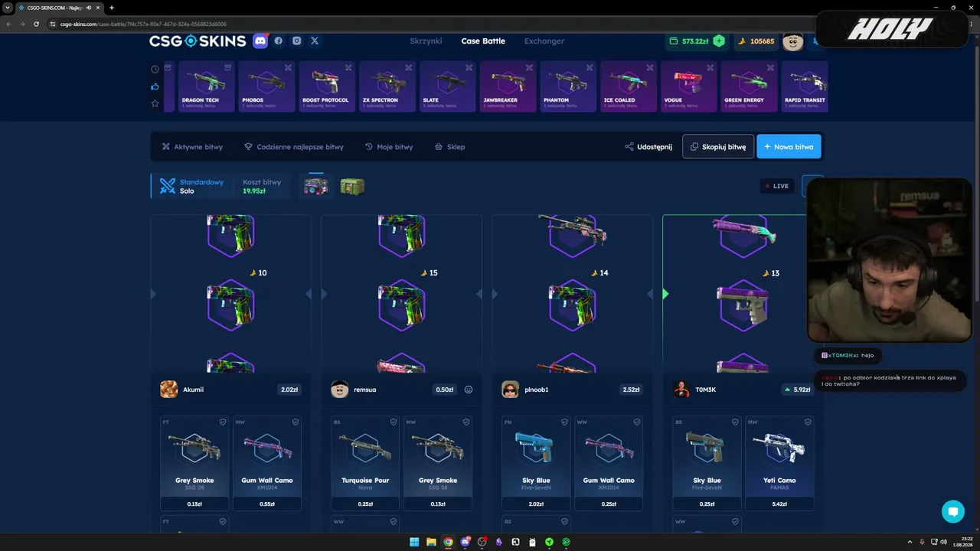The width and height of the screenshot is (980, 551).
Task: Switch to Codzienne najlepsze bitwy tab
Action: (294, 147)
